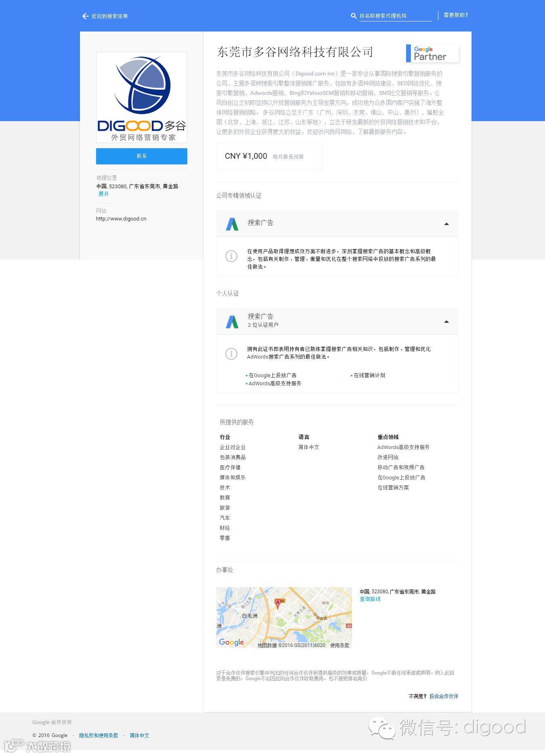The height and width of the screenshot is (756, 545).
Task: Click the Google logo on the map
Action: point(231,642)
